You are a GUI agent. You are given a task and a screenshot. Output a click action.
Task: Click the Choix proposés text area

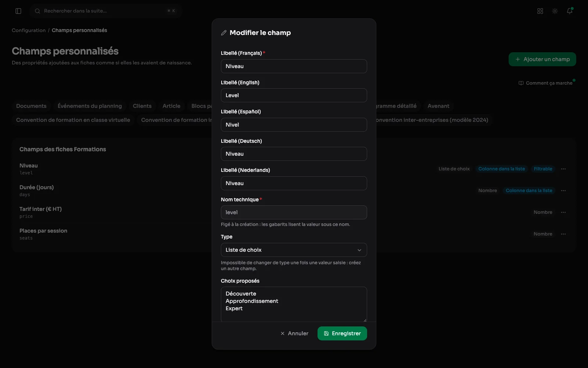294,304
